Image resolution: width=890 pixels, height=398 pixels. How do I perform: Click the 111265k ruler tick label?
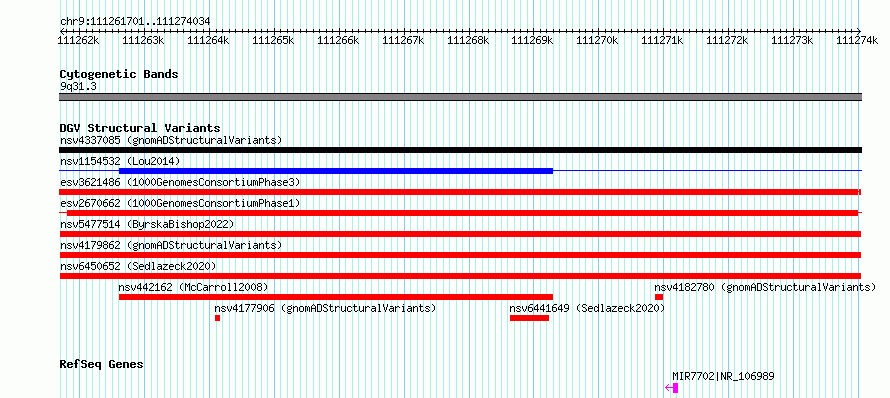[x=273, y=40]
